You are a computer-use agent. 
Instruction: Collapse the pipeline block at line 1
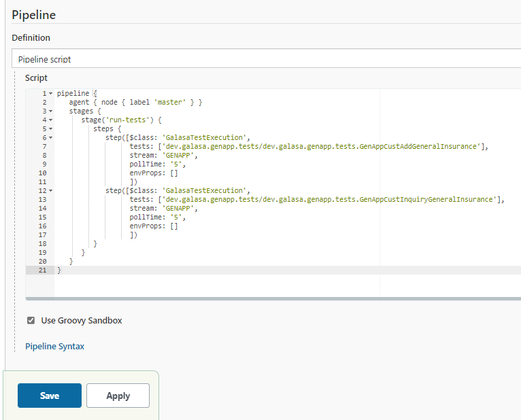(x=51, y=94)
